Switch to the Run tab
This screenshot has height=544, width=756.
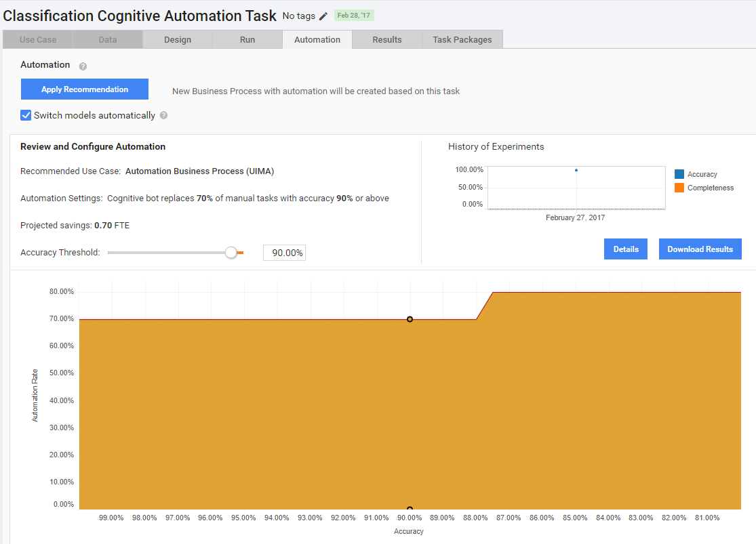click(x=247, y=39)
